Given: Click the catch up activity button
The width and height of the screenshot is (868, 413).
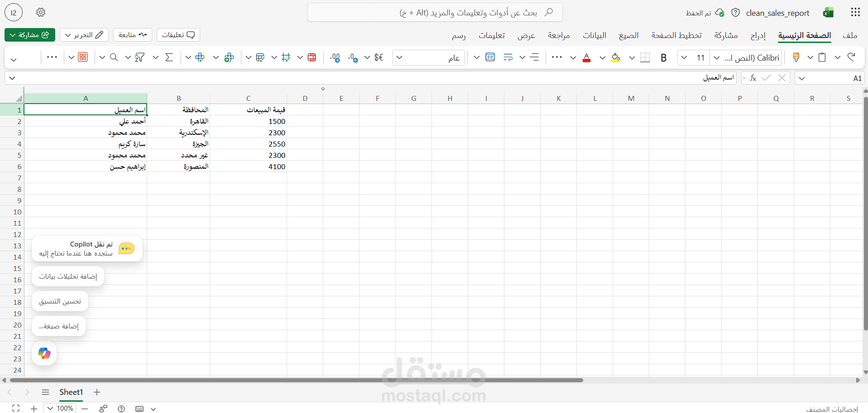Looking at the screenshot, I should pos(133,35).
